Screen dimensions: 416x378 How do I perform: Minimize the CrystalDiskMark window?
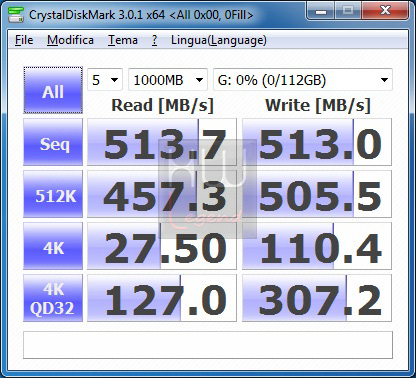click(321, 11)
